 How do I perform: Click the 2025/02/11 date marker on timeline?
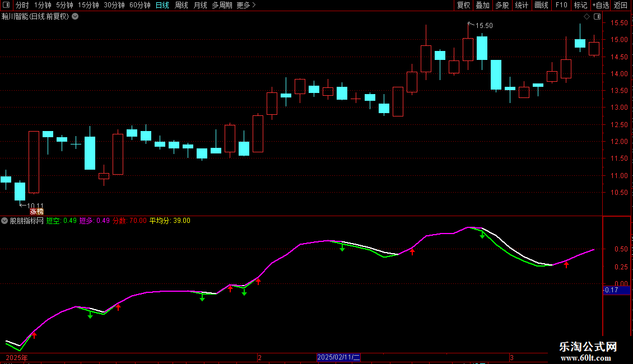pos(338,357)
